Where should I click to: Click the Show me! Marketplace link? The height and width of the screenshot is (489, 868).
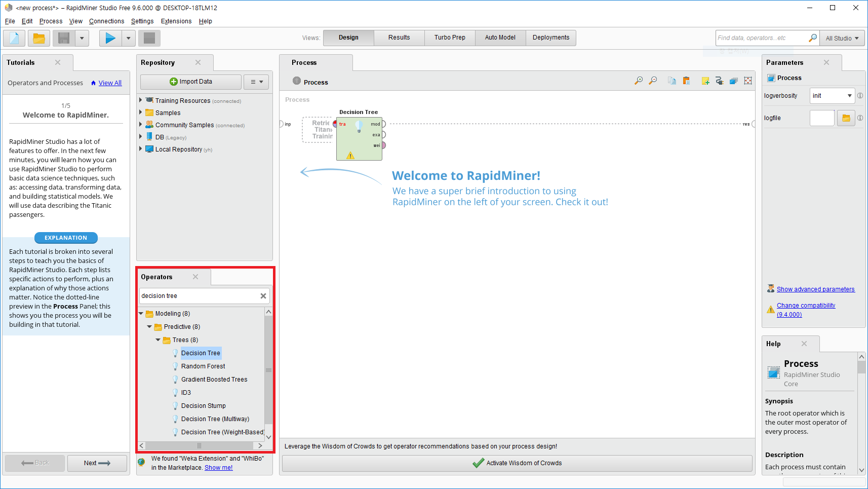click(219, 468)
